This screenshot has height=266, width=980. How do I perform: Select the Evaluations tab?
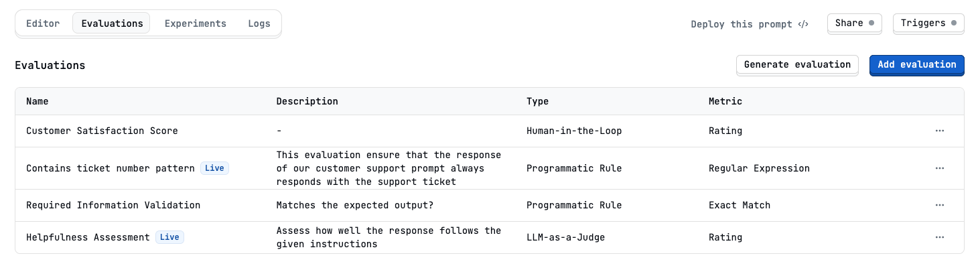tap(112, 23)
